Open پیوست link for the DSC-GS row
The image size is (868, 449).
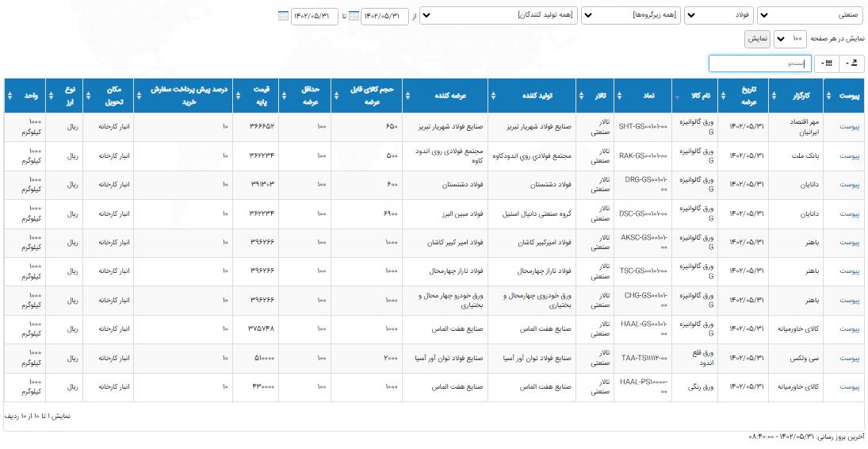pos(850,213)
